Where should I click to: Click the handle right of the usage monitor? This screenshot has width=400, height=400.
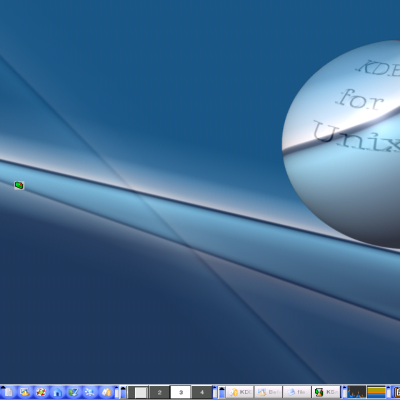coord(388,392)
